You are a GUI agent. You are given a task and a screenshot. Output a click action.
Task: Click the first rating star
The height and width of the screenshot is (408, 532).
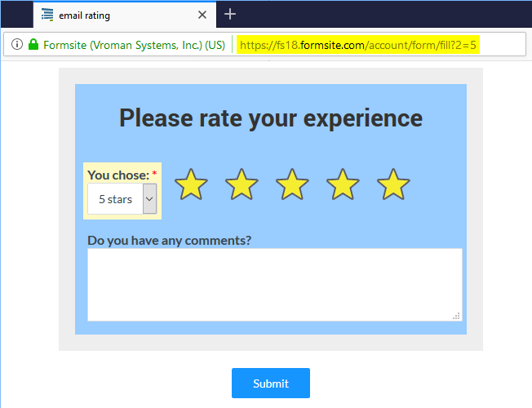click(x=191, y=184)
